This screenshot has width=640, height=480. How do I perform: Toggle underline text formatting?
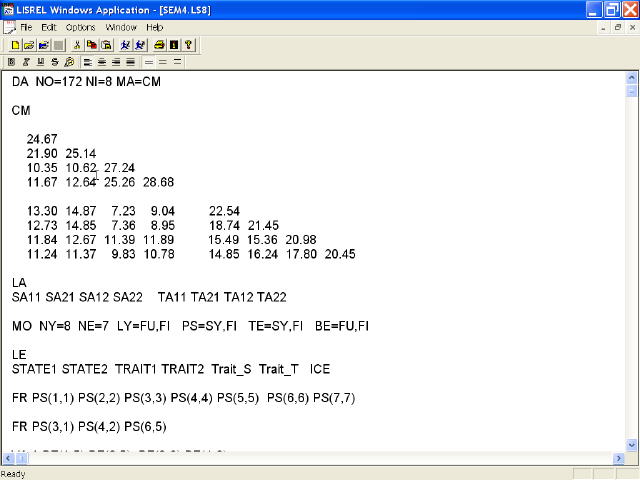40,62
